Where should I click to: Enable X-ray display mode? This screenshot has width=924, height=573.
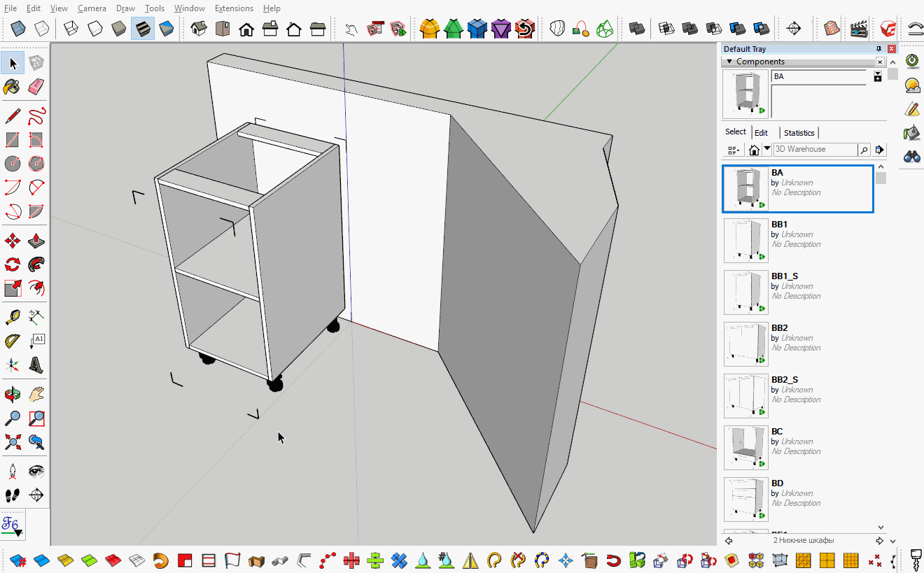click(x=18, y=28)
